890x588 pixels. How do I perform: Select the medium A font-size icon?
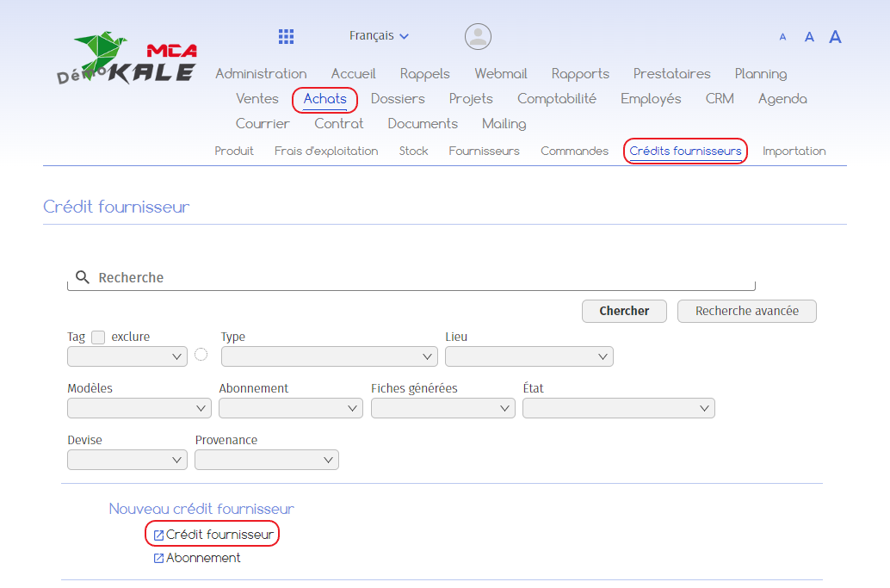pyautogui.click(x=808, y=37)
